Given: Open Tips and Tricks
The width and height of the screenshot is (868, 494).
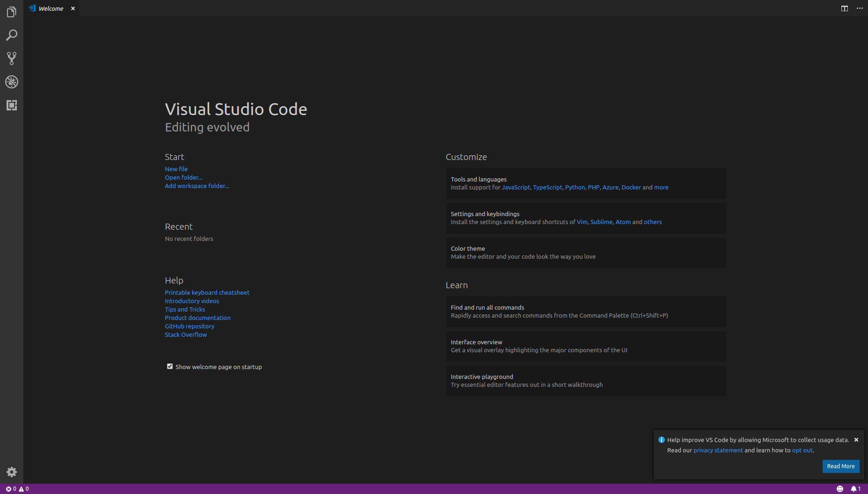Looking at the screenshot, I should [185, 309].
